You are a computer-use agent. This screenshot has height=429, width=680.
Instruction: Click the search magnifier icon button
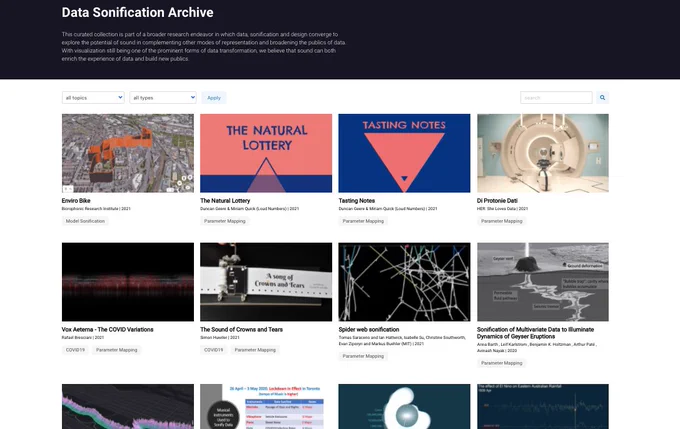click(602, 98)
